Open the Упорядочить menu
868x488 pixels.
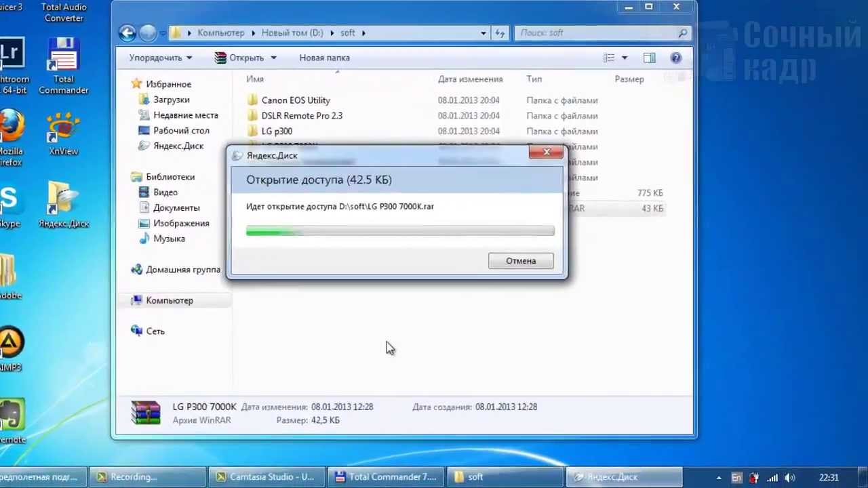click(x=161, y=58)
